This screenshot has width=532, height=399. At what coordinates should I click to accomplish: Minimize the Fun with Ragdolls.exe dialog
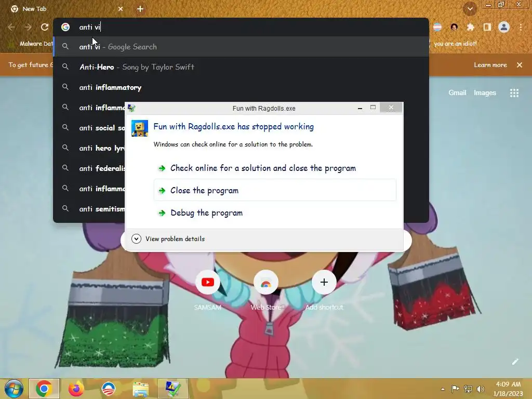(x=360, y=108)
